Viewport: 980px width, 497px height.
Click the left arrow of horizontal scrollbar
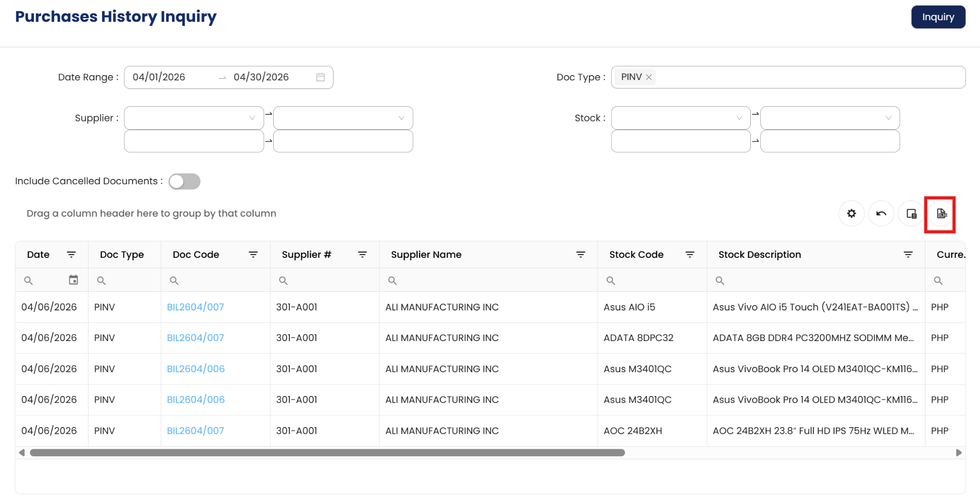click(x=22, y=453)
